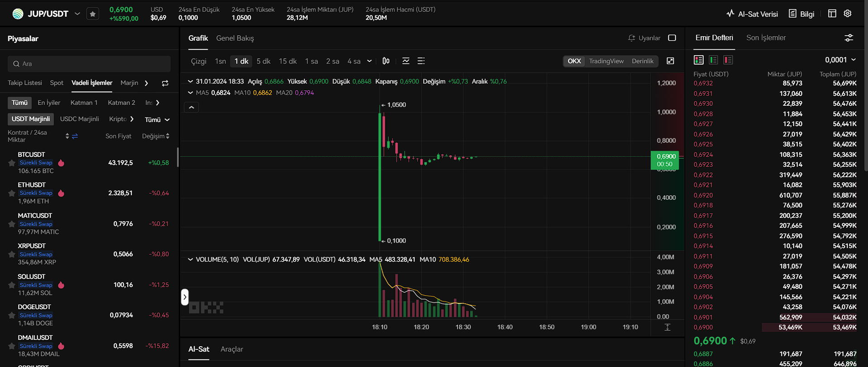868x367 pixels.
Task: Open the 0,0001 price precision dropdown
Action: point(840,60)
